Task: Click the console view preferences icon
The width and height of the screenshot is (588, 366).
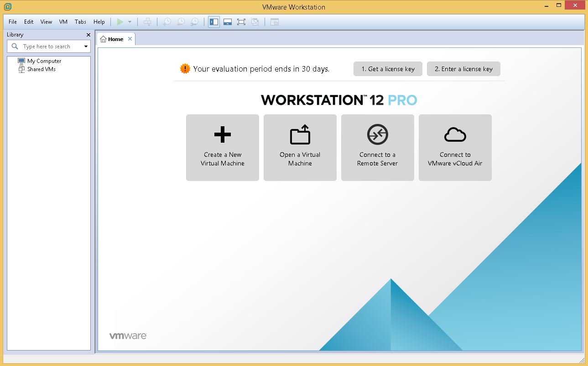Action: 274,22
